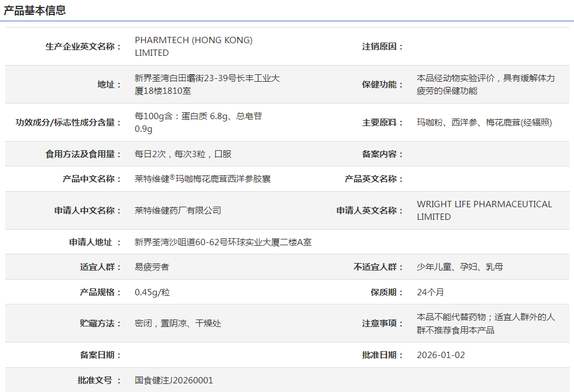Viewport: 574px width, 392px height.
Task: Click the product specification 0.45g/粒
Action: (x=153, y=292)
